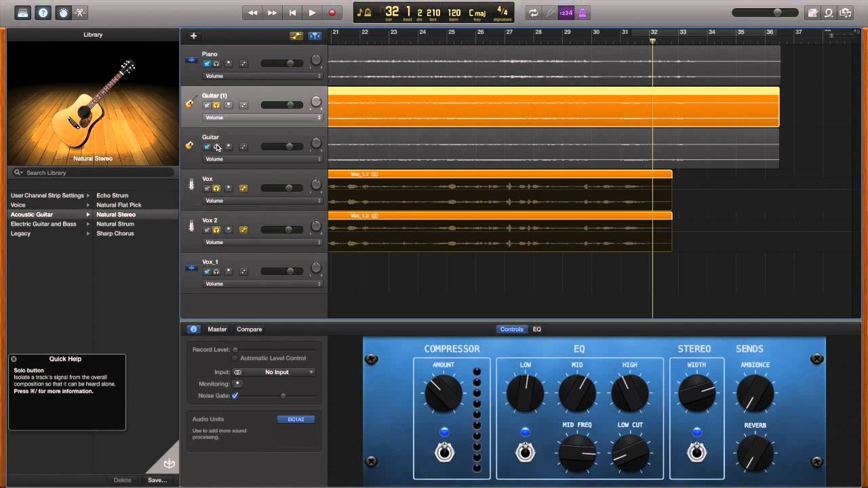Select the Master tab in Smart Controls
This screenshot has width=868, height=488.
(217, 329)
